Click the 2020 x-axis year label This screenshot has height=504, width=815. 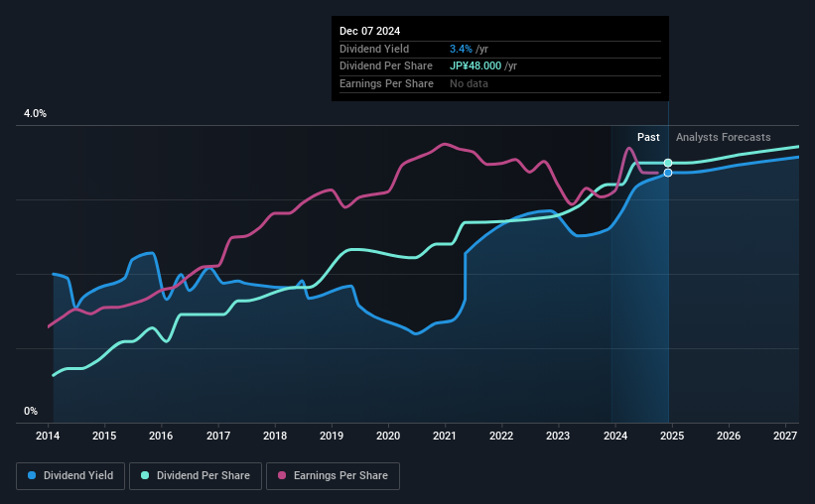point(388,436)
